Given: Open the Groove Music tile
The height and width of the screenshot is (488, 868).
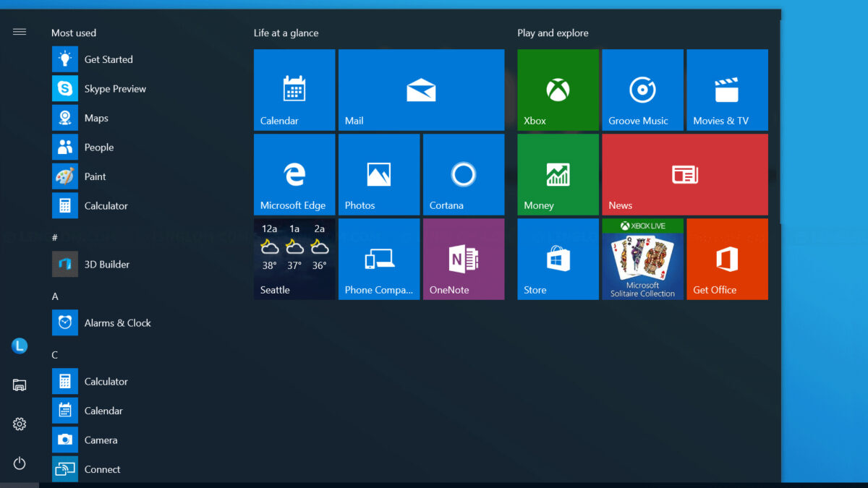Looking at the screenshot, I should (642, 90).
